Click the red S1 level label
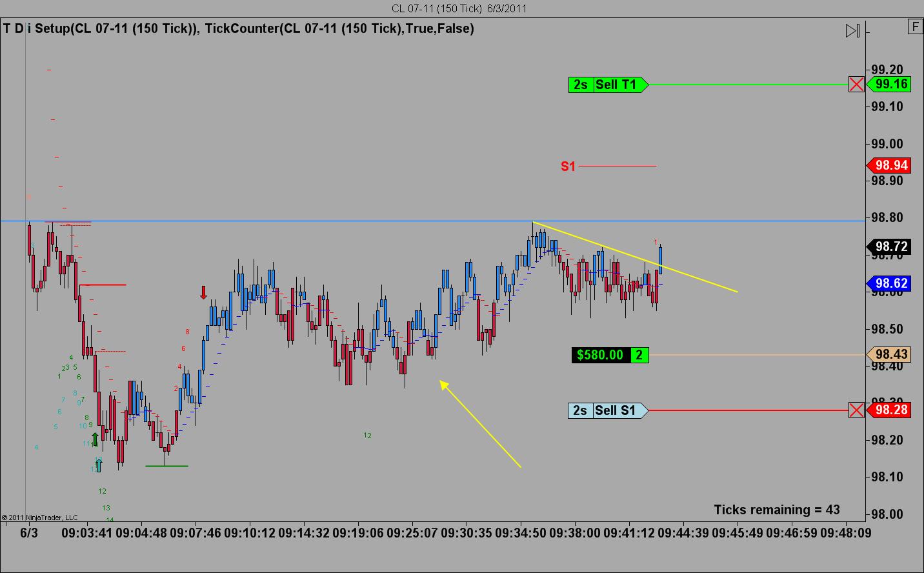The height and width of the screenshot is (573, 924). (x=568, y=166)
